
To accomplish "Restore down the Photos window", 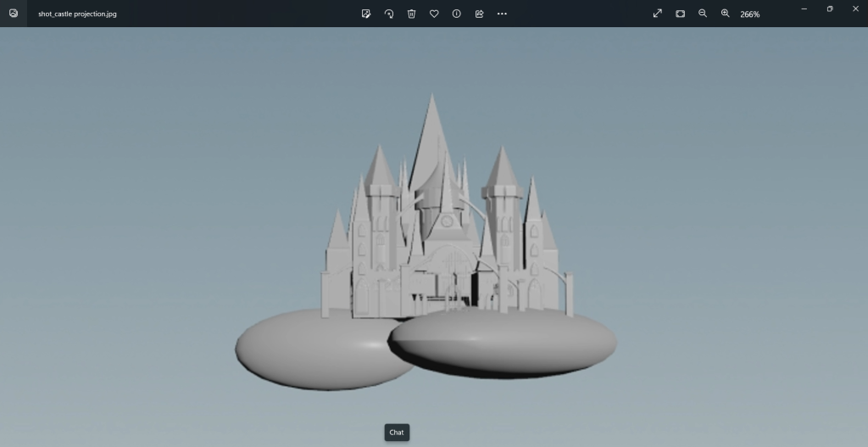I will [x=830, y=8].
